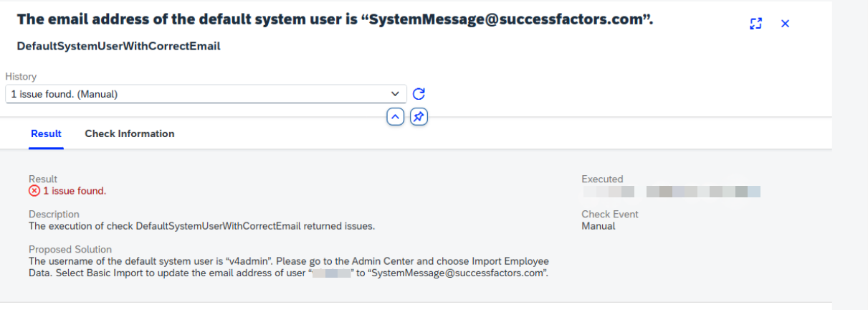Image resolution: width=868 pixels, height=310 pixels.
Task: Switch to the Check Information tab
Action: [130, 133]
